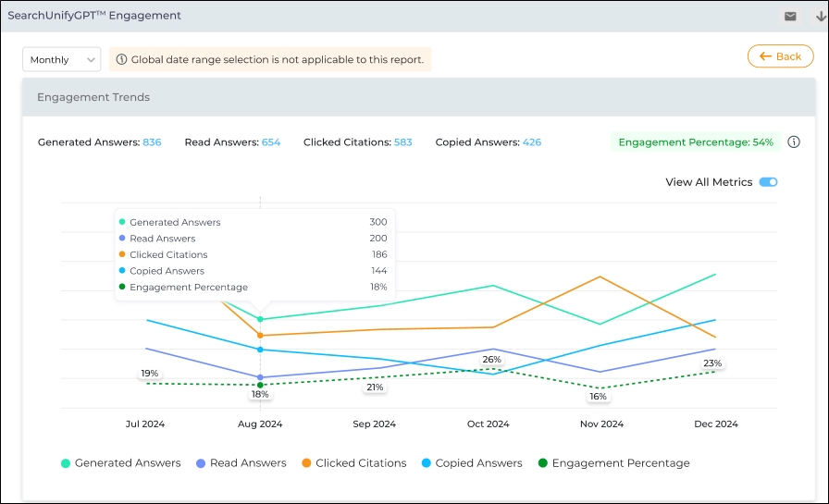The height and width of the screenshot is (504, 829).
Task: Hide Read Answers series via legend
Action: [x=240, y=463]
